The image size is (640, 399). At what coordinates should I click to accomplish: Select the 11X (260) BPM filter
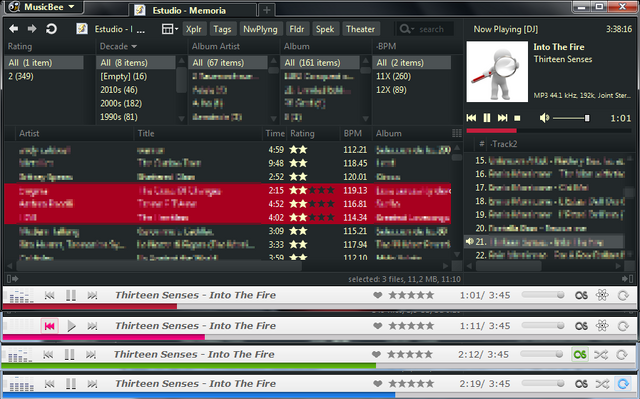point(393,76)
